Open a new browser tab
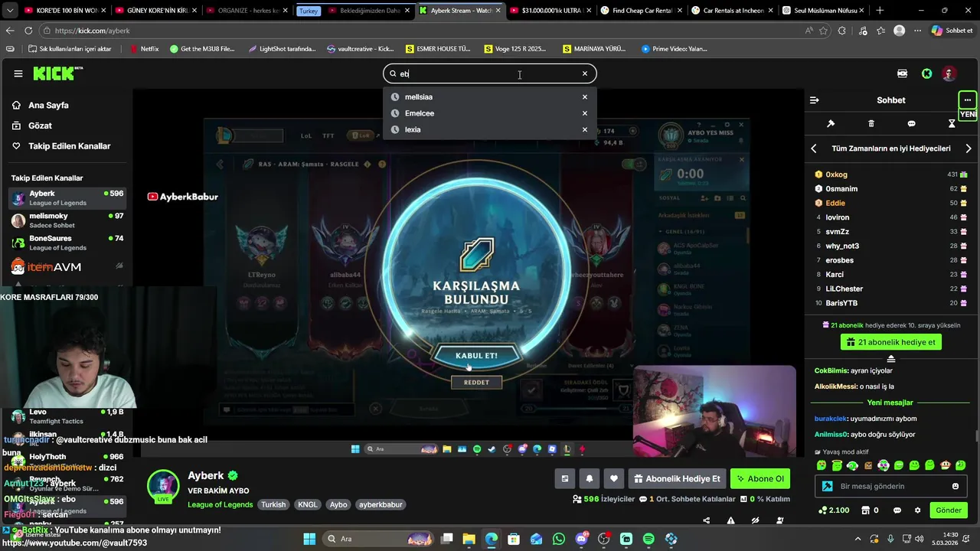The image size is (980, 551). pyautogui.click(x=880, y=11)
